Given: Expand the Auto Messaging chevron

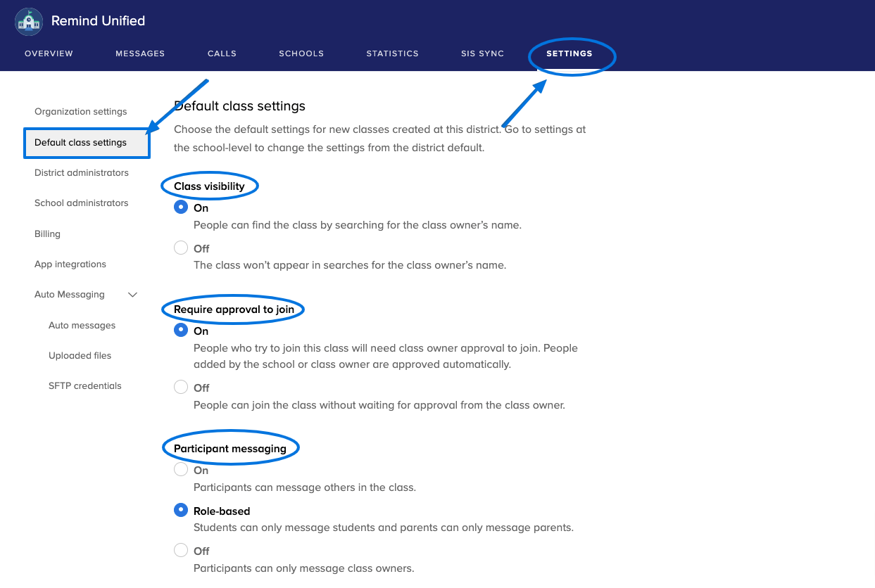Looking at the screenshot, I should [x=132, y=295].
